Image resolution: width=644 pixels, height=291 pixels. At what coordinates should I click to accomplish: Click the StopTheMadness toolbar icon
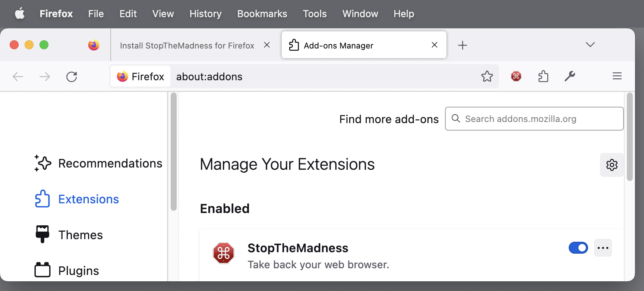pos(516,76)
